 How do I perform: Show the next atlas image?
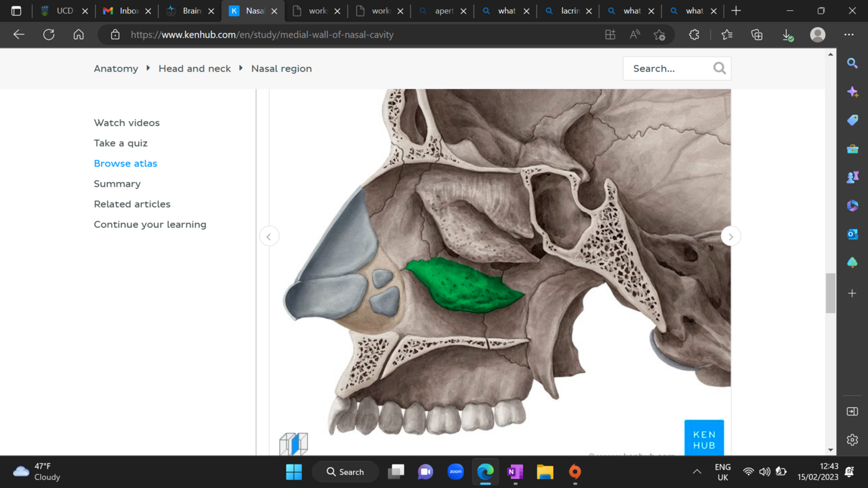coord(731,237)
